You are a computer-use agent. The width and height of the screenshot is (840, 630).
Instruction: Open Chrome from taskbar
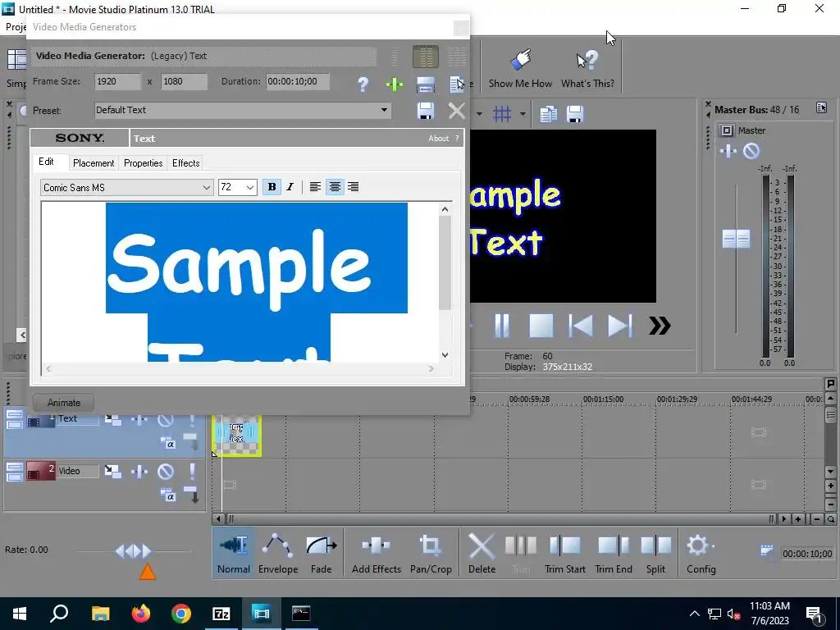coord(181,614)
